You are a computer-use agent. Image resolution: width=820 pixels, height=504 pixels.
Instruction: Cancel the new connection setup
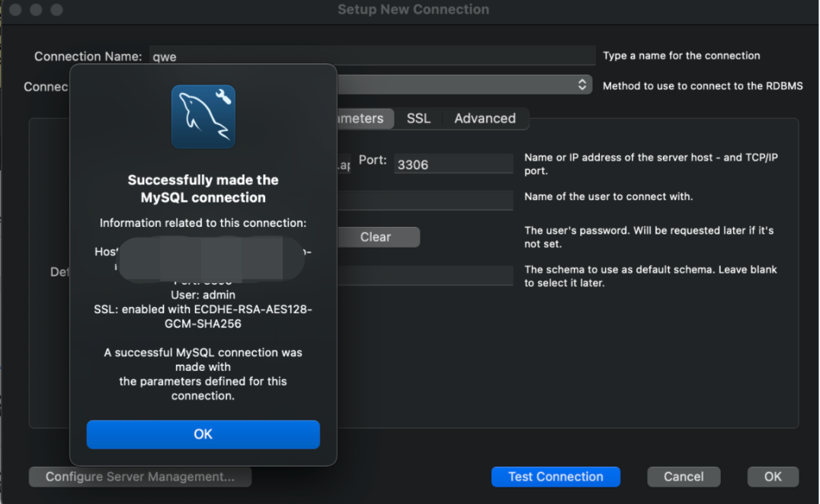[x=684, y=477]
